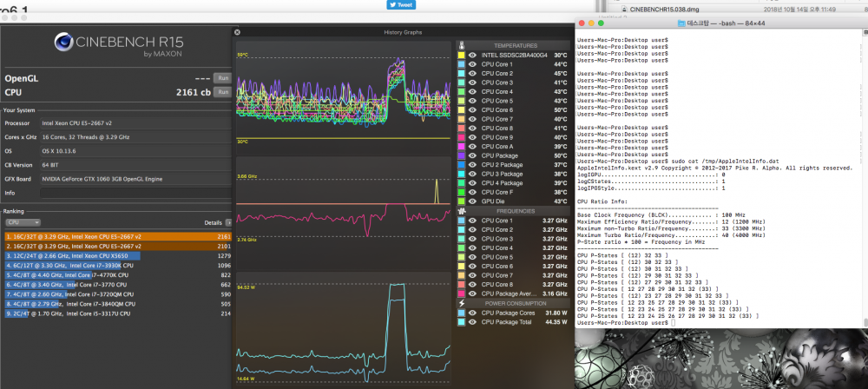This screenshot has width=868, height=389.
Task: Click the Maximum Turbo Ratio/Frequency line
Action: [x=672, y=235]
